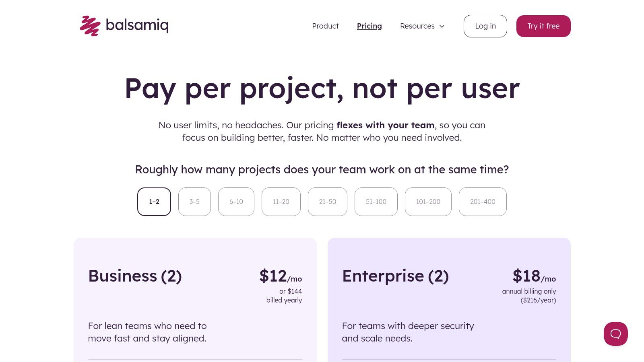Select the 201–400 projects range

click(482, 202)
